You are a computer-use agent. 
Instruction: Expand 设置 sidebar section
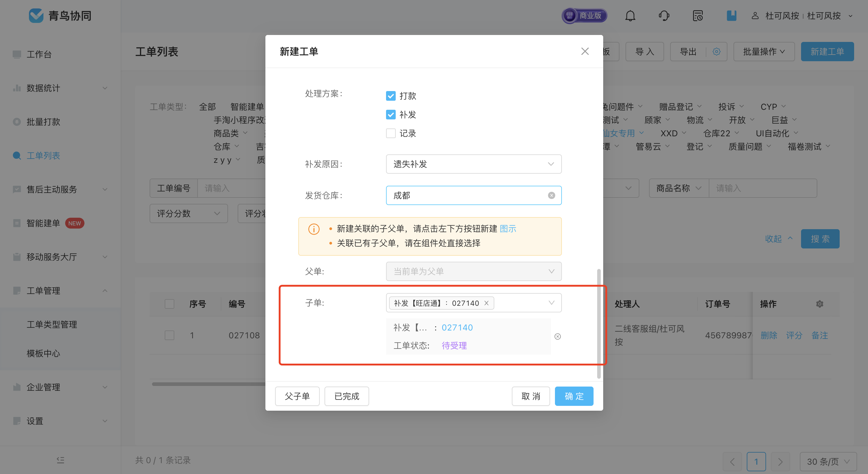pos(105,421)
